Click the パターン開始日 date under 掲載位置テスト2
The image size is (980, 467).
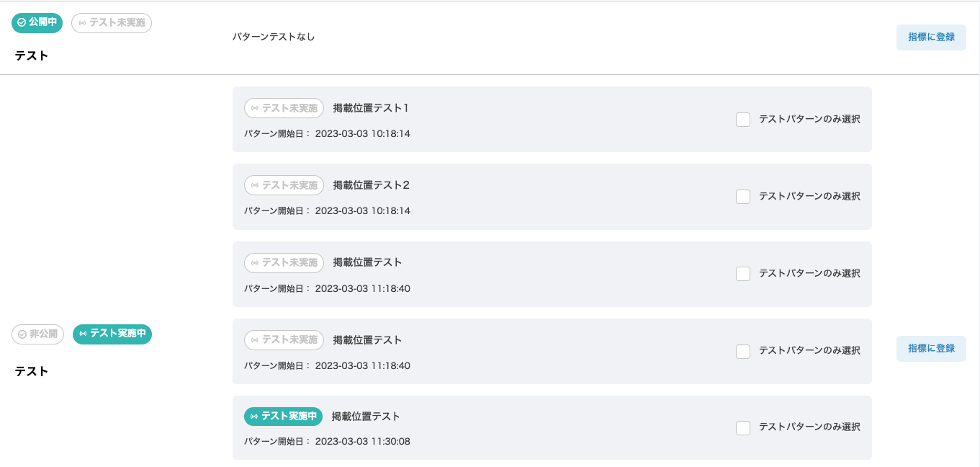tap(362, 210)
